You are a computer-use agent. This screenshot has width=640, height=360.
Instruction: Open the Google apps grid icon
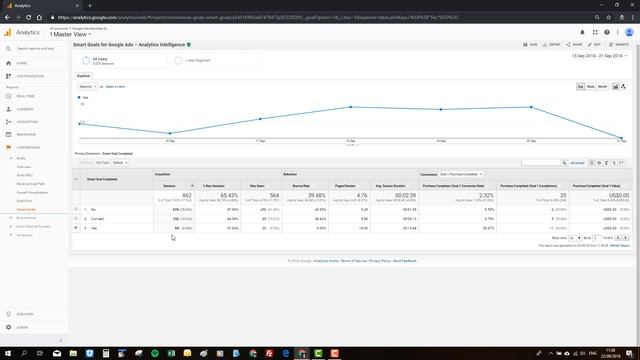pos(595,32)
